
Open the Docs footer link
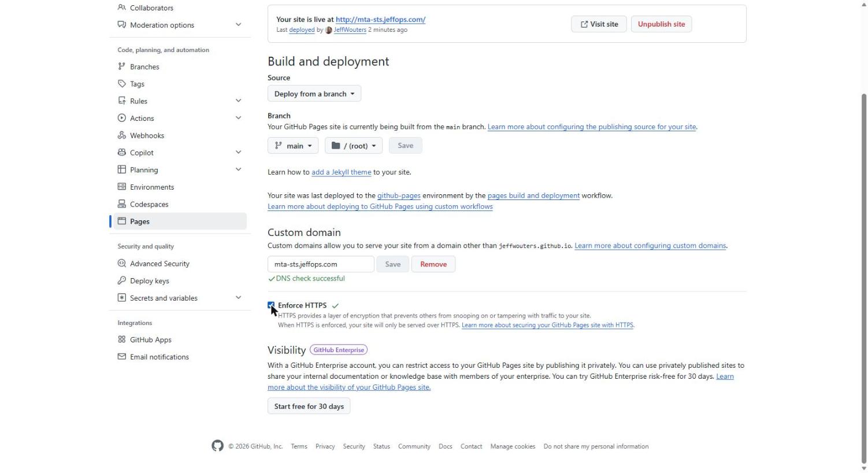point(445,446)
